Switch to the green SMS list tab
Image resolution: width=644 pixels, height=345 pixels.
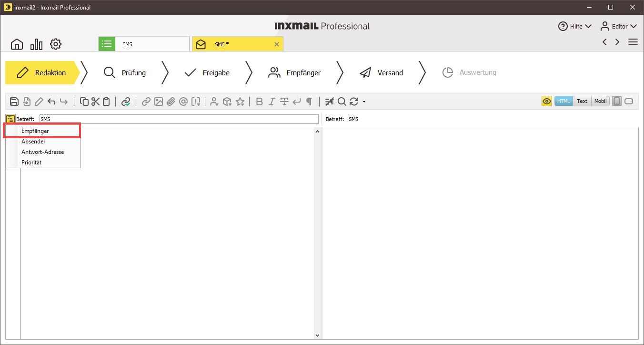(x=144, y=44)
